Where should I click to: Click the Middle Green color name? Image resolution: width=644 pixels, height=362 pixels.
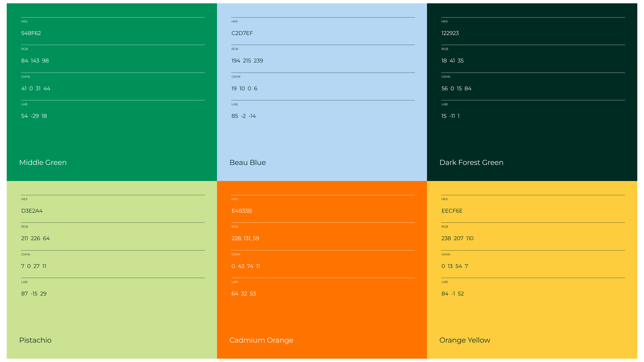[43, 162]
